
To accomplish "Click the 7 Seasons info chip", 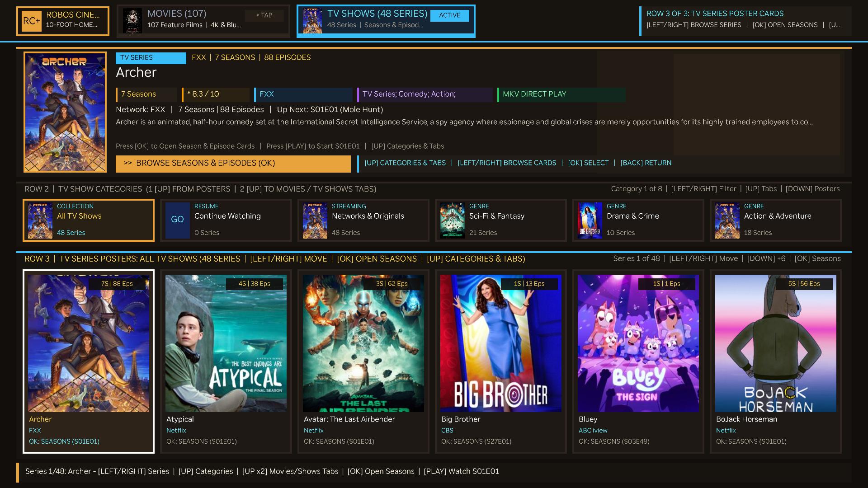I will pos(147,94).
